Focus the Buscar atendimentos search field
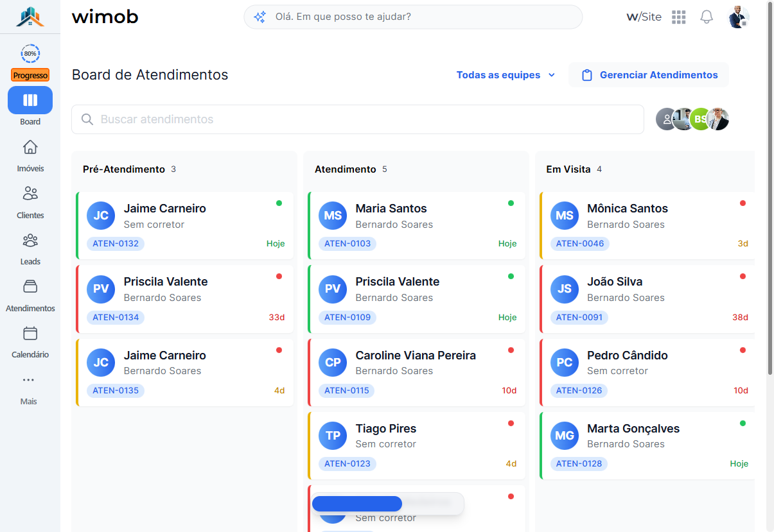 pos(358,119)
